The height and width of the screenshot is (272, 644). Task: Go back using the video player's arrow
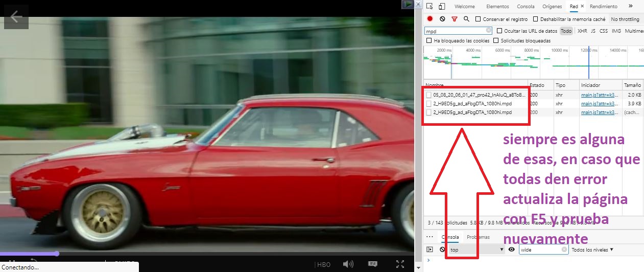pyautogui.click(x=16, y=17)
